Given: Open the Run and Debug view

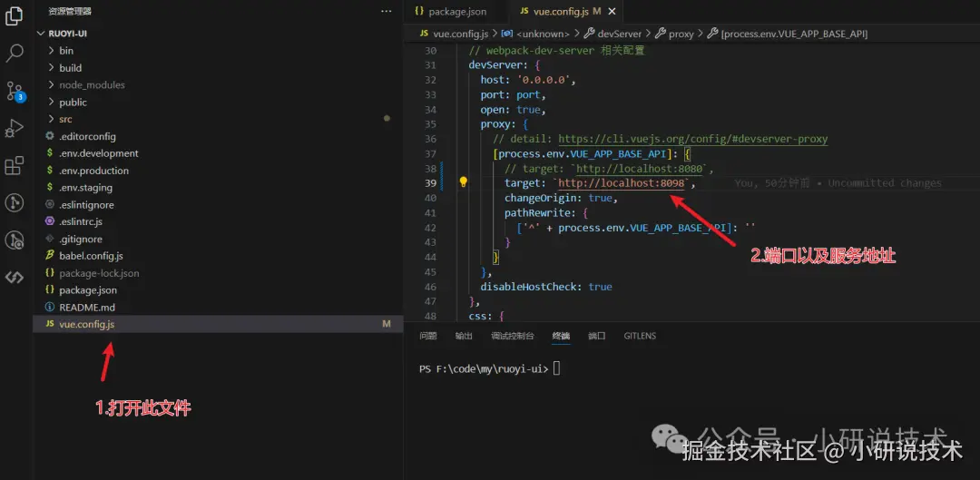Looking at the screenshot, I should pos(15,129).
